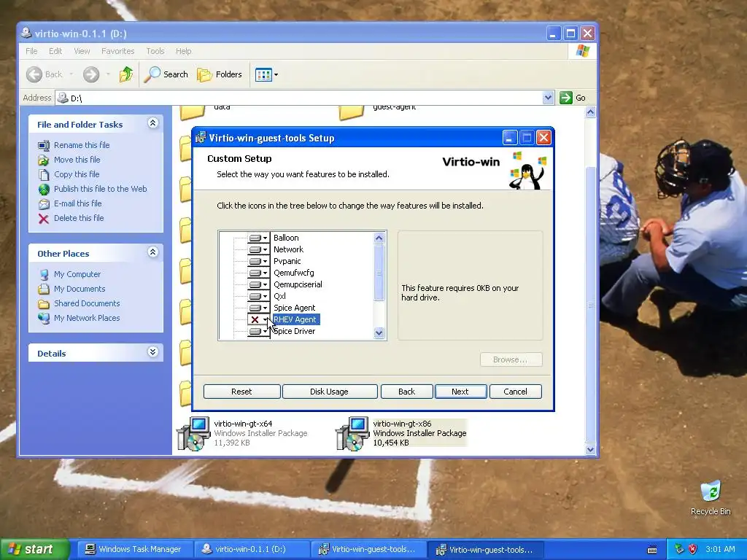The image size is (747, 560).
Task: Open the Spice Agent feature install dropdown
Action: (x=258, y=308)
